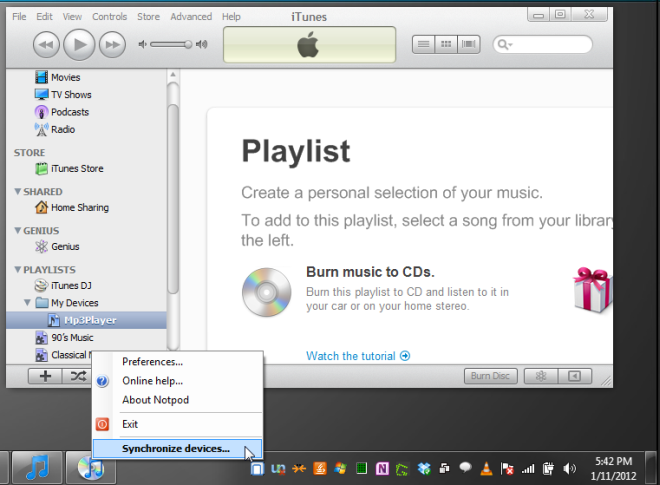
Task: Click About Notpod
Action: coord(178,400)
